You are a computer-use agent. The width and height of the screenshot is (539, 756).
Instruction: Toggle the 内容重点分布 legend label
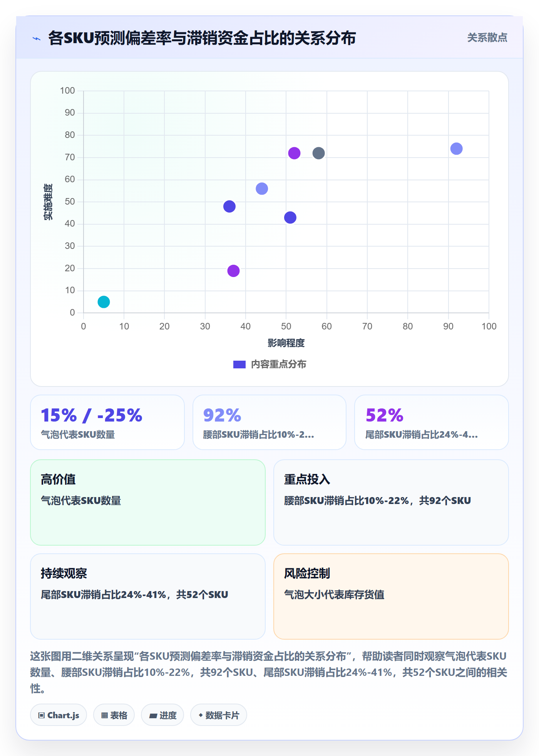click(278, 365)
